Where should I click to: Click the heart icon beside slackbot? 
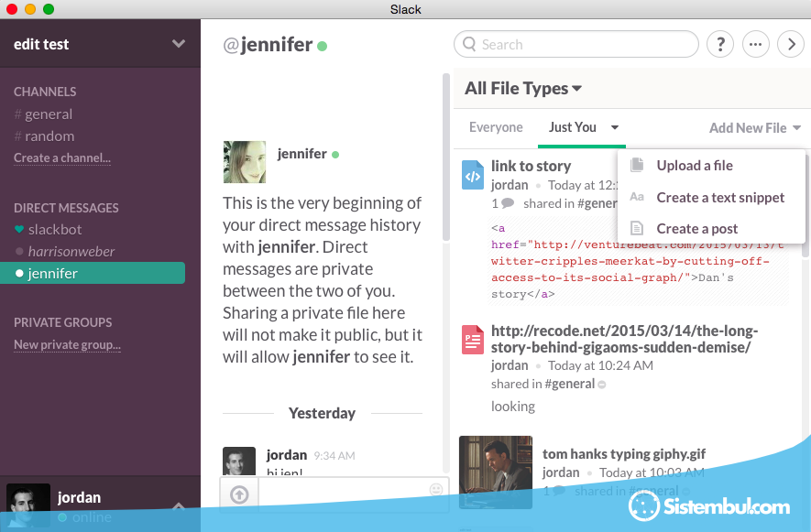click(19, 229)
